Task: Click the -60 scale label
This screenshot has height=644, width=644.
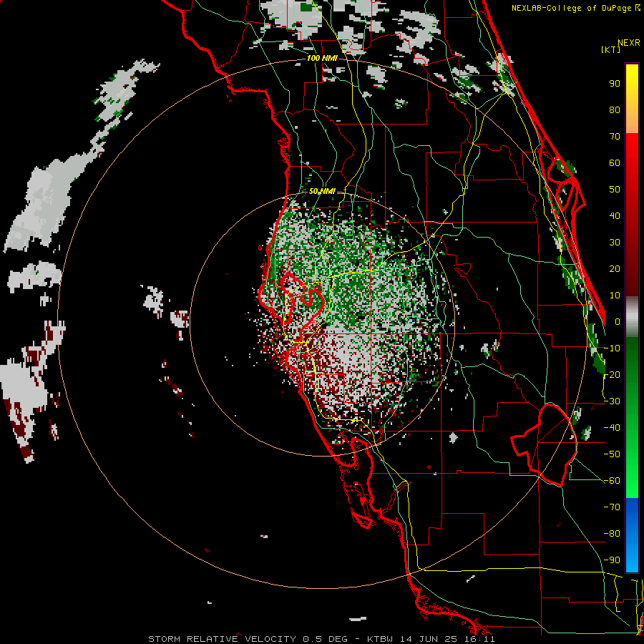Action: coord(612,481)
